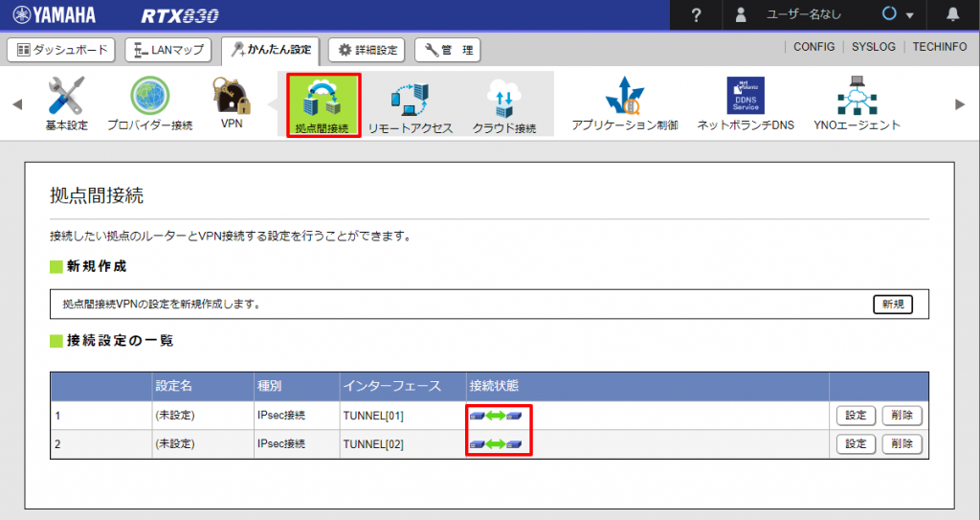Click the connection status icon for TUNNEL[02]
This screenshot has width=980, height=520.
496,444
